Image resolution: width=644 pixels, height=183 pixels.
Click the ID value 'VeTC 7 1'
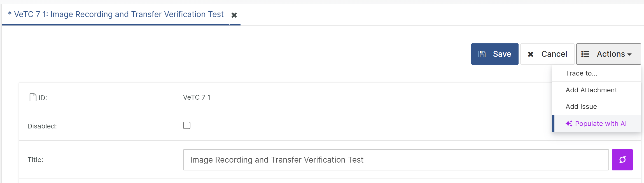tap(197, 97)
